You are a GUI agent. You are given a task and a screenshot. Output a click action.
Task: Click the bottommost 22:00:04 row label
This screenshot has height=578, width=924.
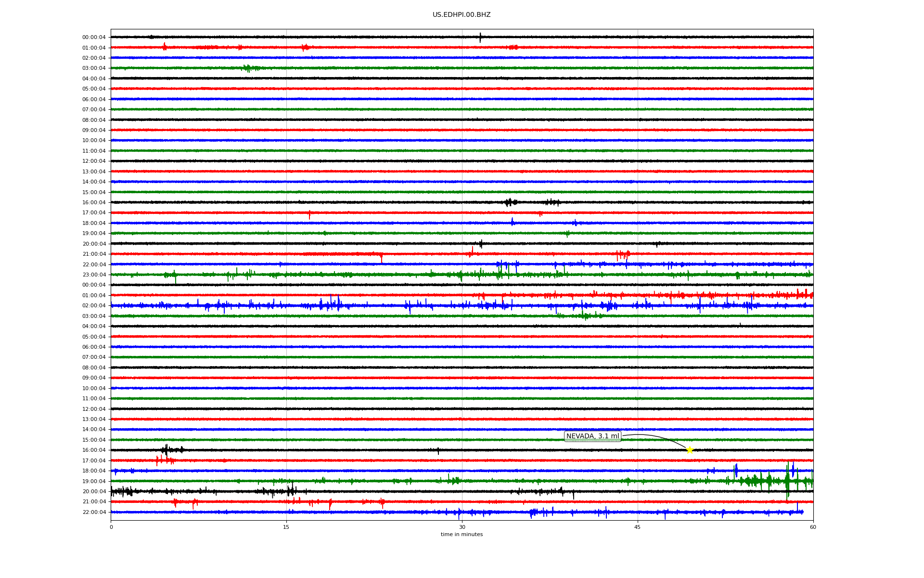(x=94, y=512)
